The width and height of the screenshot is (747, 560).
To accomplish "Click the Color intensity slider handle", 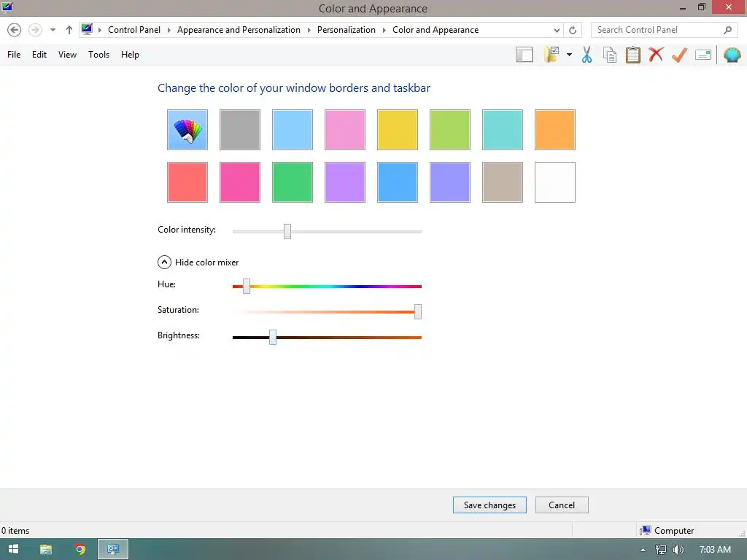I will pyautogui.click(x=287, y=231).
